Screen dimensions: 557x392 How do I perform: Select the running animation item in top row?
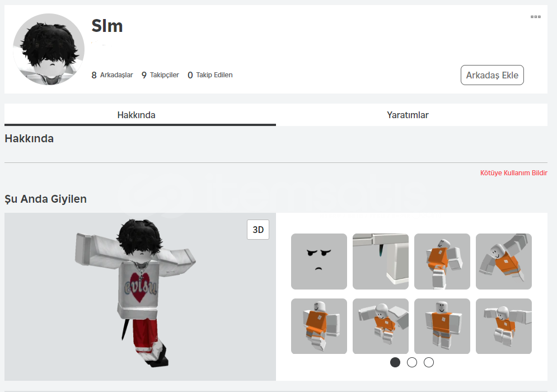pyautogui.click(x=442, y=261)
